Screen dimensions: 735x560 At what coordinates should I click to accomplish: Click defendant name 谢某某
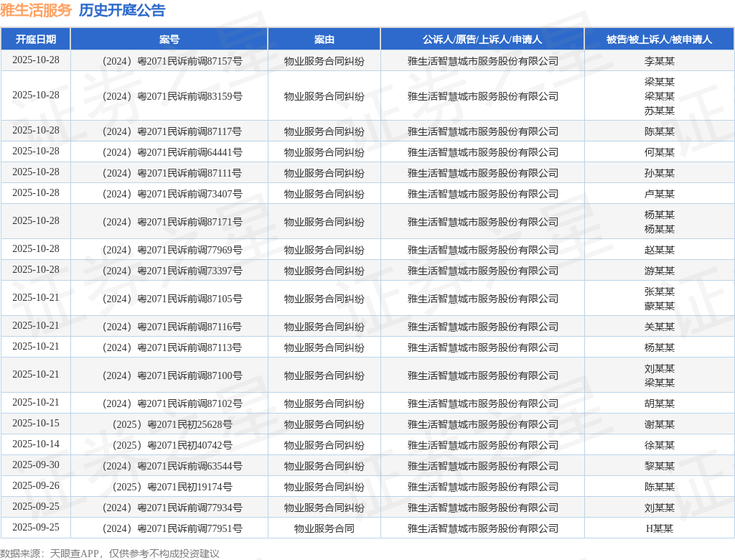click(x=659, y=425)
